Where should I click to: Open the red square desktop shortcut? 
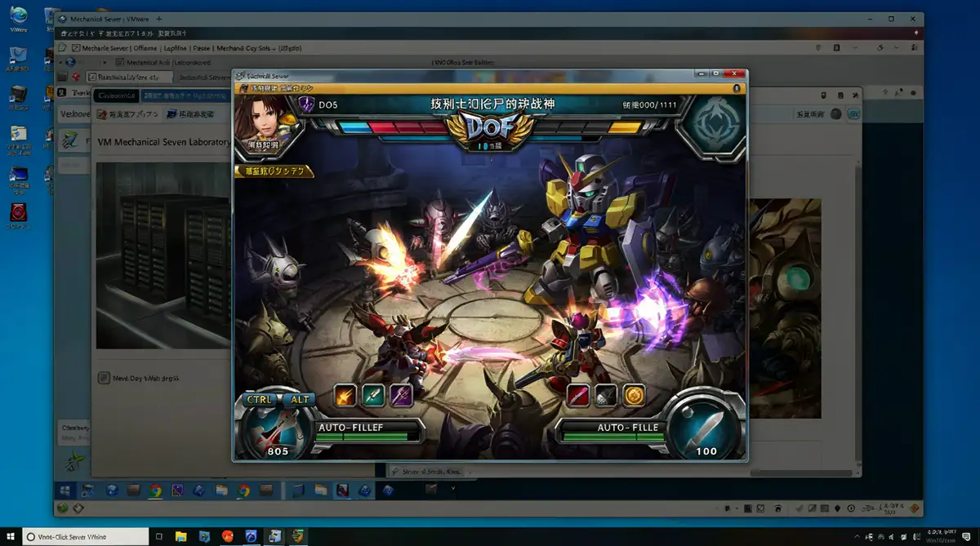pyautogui.click(x=18, y=214)
